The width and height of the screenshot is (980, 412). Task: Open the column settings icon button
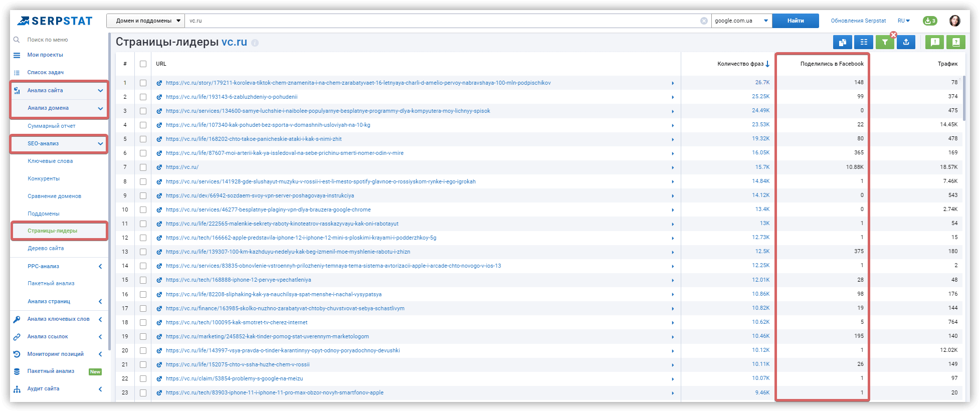click(x=864, y=43)
